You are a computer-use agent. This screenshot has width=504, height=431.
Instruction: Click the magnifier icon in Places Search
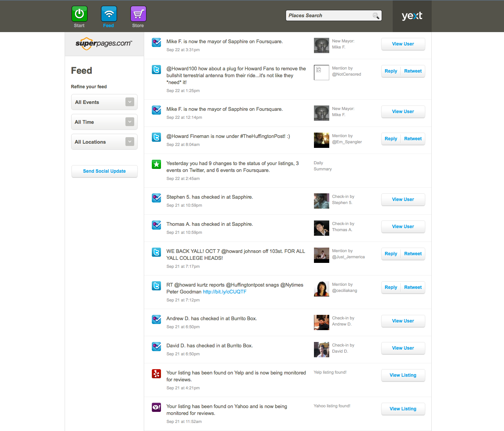tap(376, 16)
